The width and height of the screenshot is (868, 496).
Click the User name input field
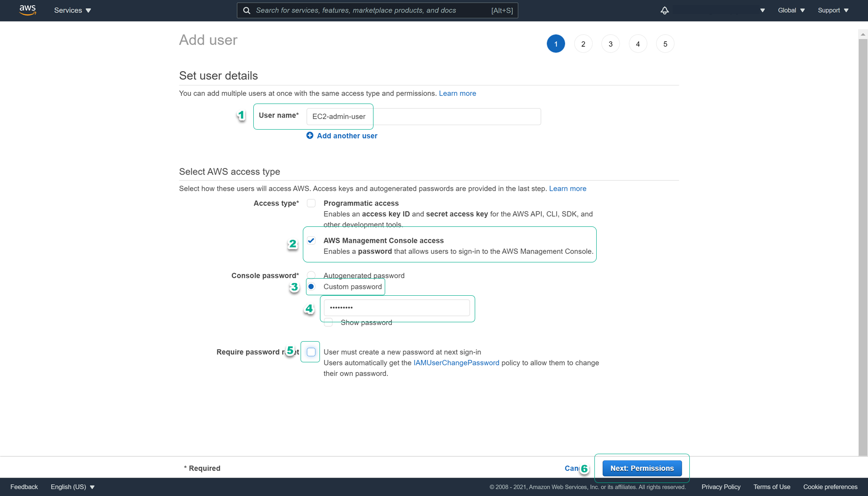(423, 117)
